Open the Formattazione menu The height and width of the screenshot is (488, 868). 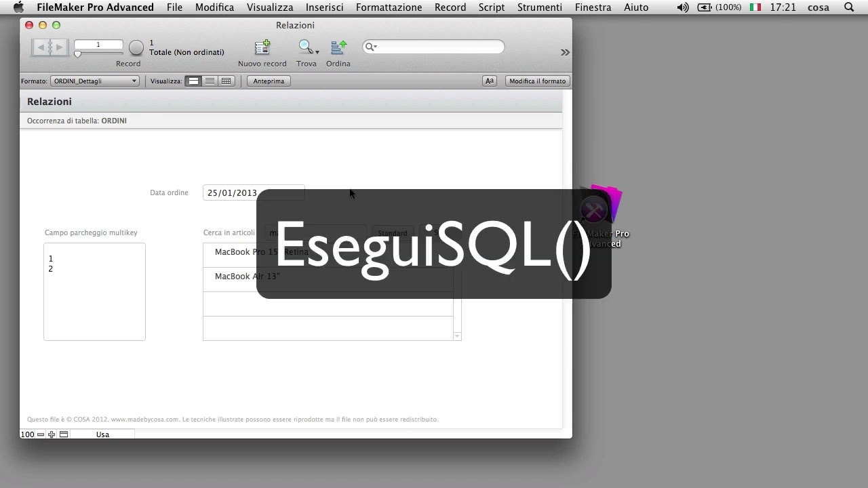389,7
